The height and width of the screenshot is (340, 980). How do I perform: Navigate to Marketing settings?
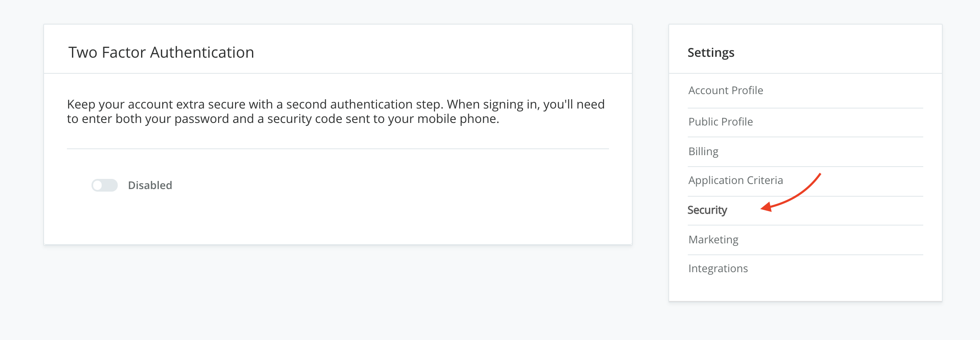[x=713, y=240]
